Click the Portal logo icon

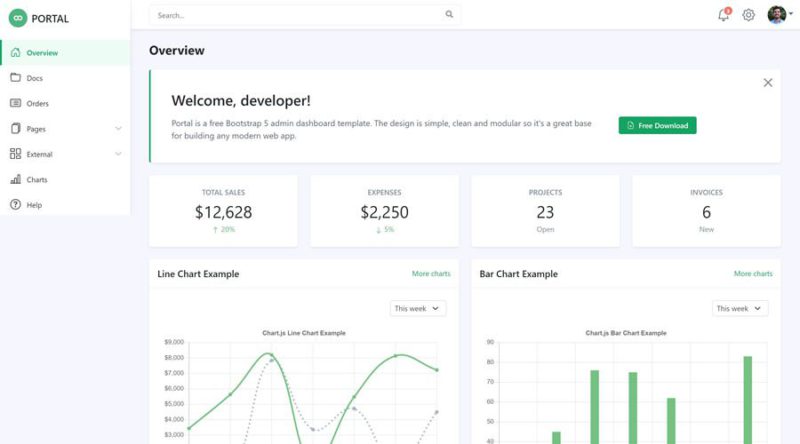click(x=18, y=18)
